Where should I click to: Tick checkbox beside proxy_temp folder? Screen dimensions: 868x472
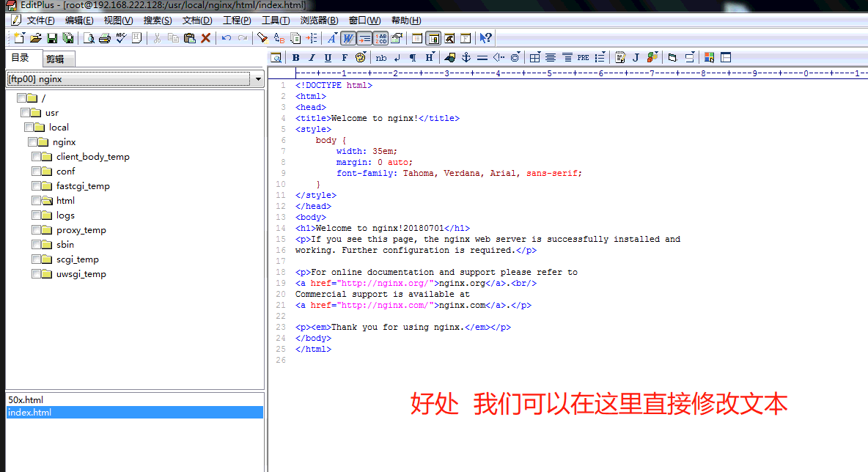pyautogui.click(x=37, y=229)
